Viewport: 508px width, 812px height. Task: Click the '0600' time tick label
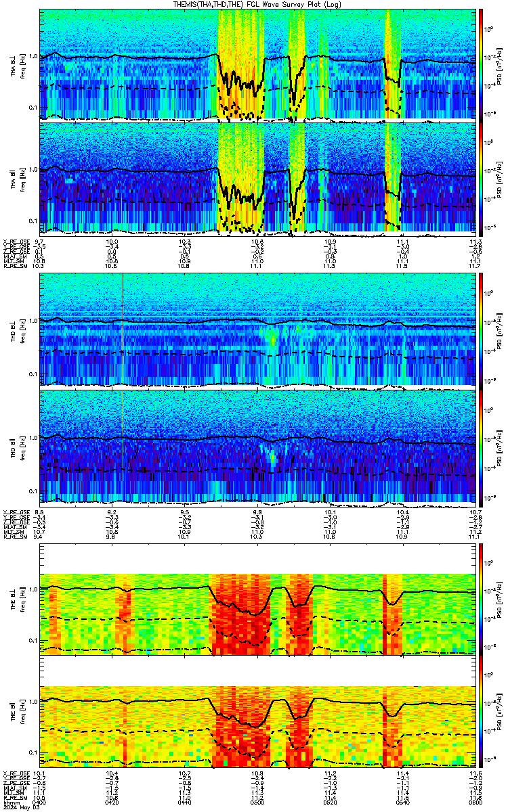click(x=474, y=803)
